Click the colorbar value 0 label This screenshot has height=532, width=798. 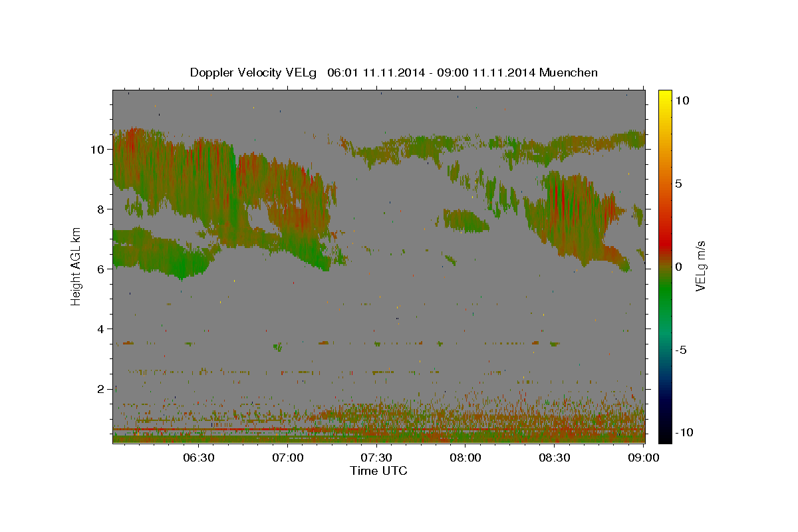click(679, 266)
